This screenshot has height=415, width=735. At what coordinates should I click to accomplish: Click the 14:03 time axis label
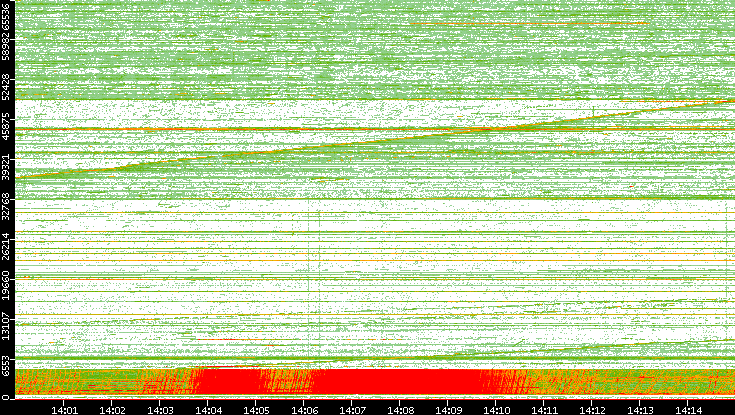(x=160, y=410)
